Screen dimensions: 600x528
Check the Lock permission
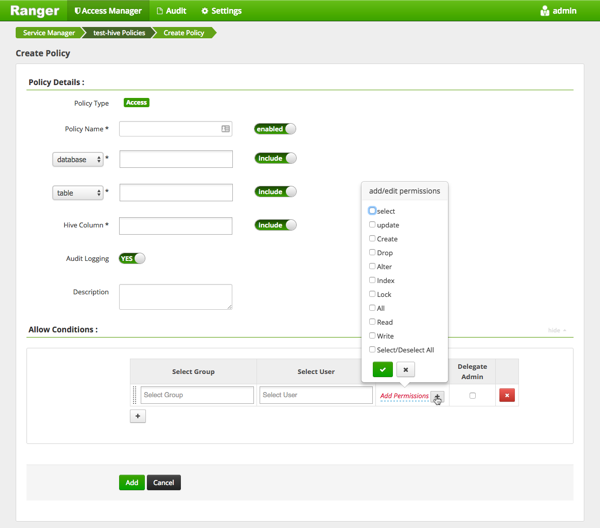(x=372, y=294)
